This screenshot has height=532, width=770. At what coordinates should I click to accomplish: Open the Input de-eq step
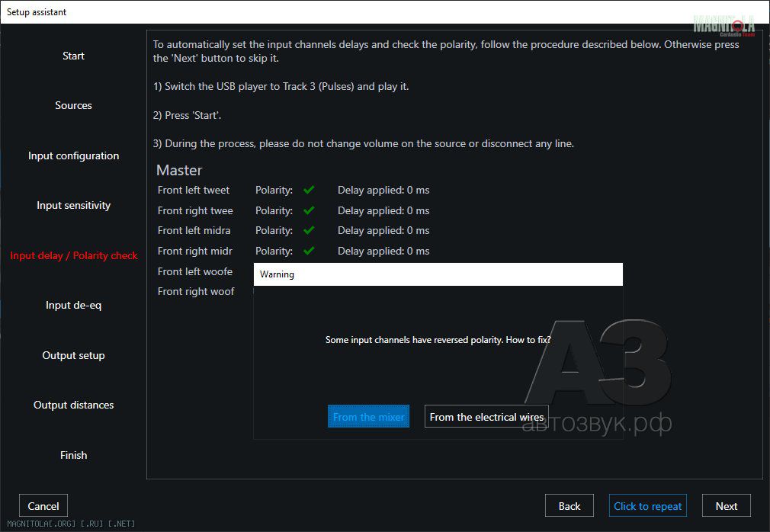73,306
